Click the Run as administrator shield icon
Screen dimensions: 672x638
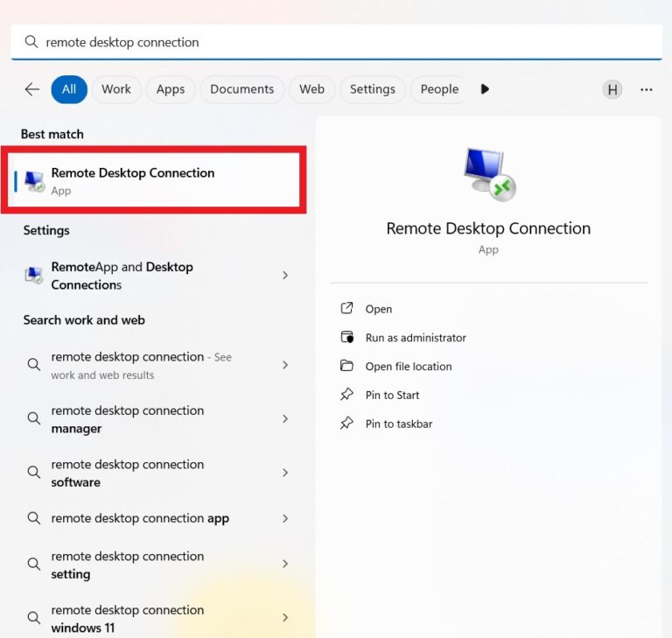coord(346,337)
